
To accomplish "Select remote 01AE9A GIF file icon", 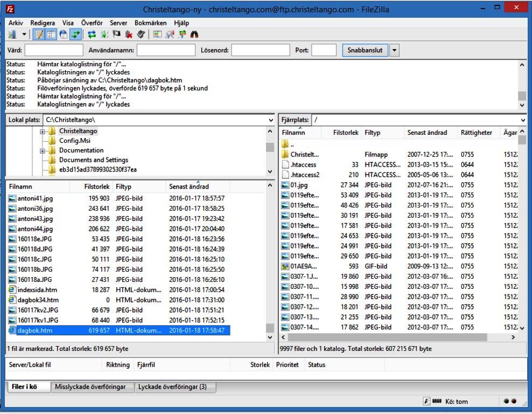I will (285, 266).
